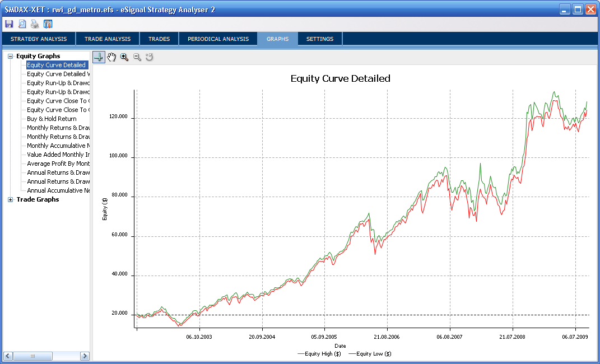Image resolution: width=600 pixels, height=364 pixels.
Task: Maximize the Strategy Analyser window
Action: 578,10
